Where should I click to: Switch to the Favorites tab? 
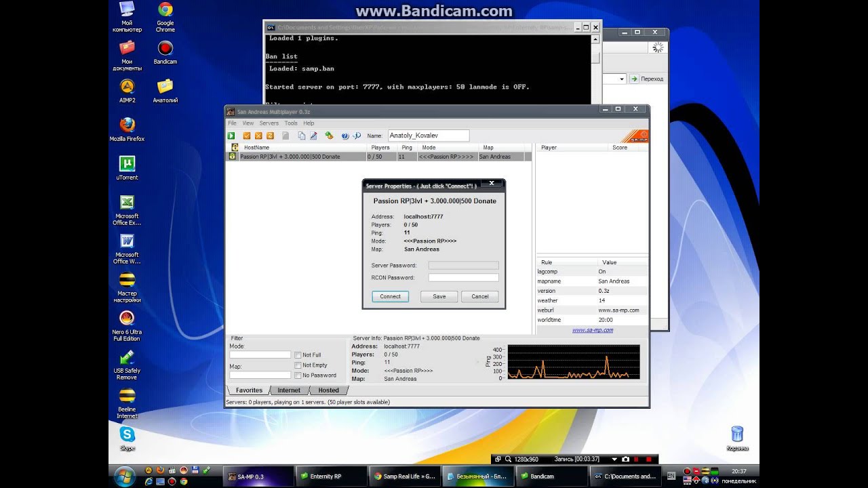[249, 390]
